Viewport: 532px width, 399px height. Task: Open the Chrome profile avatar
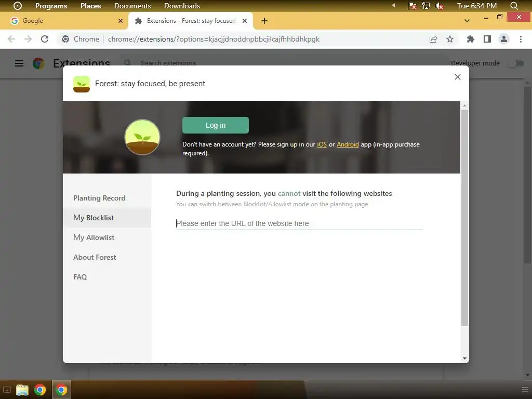[x=504, y=39]
